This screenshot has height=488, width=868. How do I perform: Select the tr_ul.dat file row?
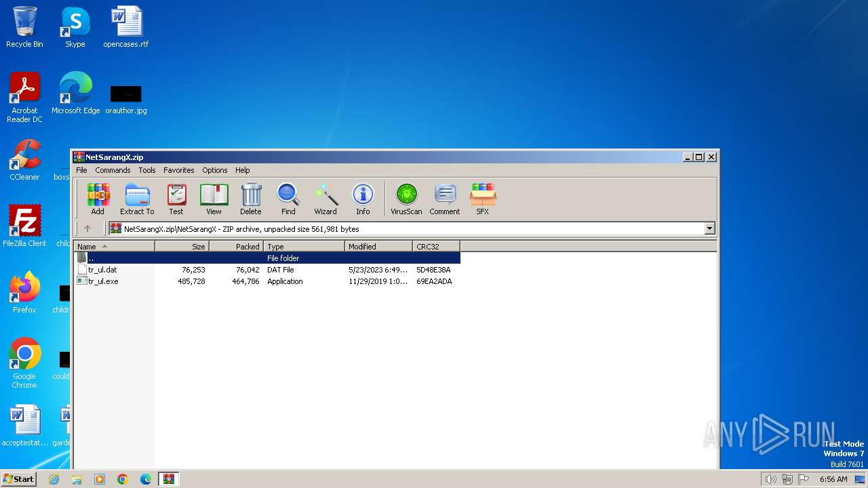[x=267, y=270]
